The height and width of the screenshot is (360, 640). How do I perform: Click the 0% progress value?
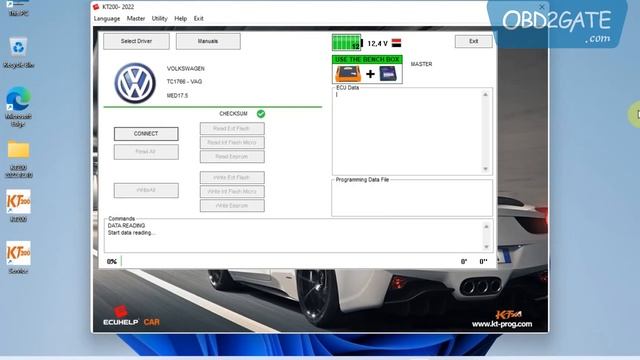coord(111,262)
